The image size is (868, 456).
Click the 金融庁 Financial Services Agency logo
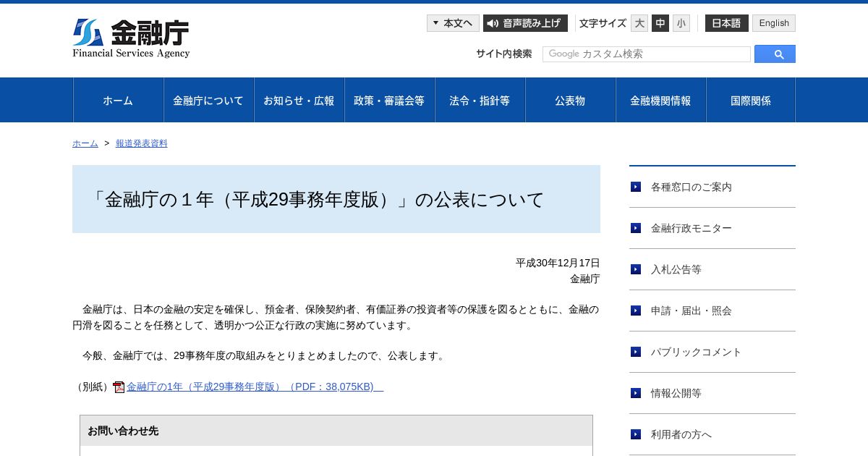point(131,38)
